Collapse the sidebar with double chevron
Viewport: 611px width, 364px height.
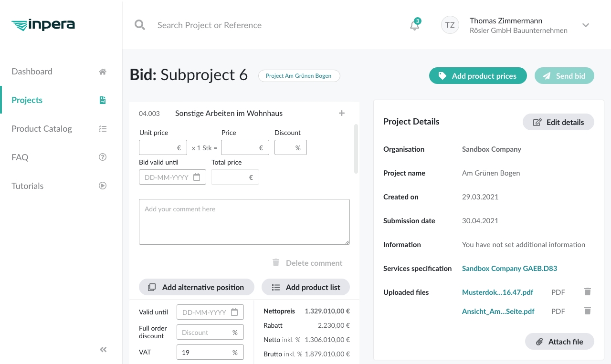[x=103, y=350]
